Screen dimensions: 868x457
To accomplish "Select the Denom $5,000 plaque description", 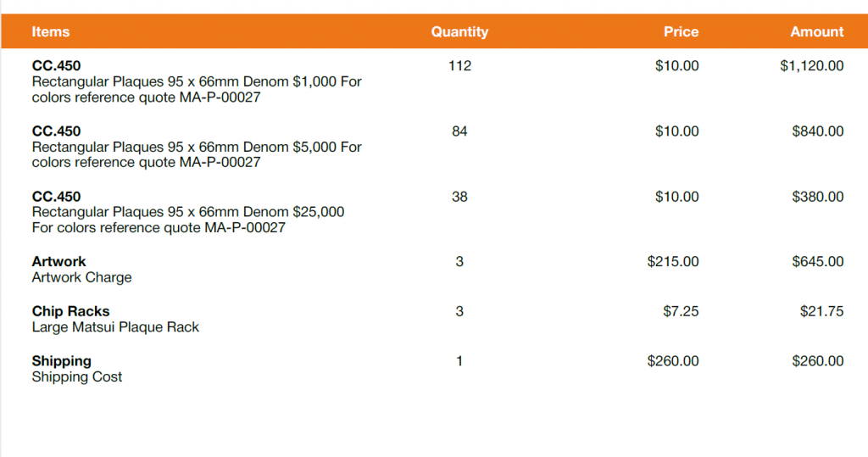I will click(x=197, y=155).
